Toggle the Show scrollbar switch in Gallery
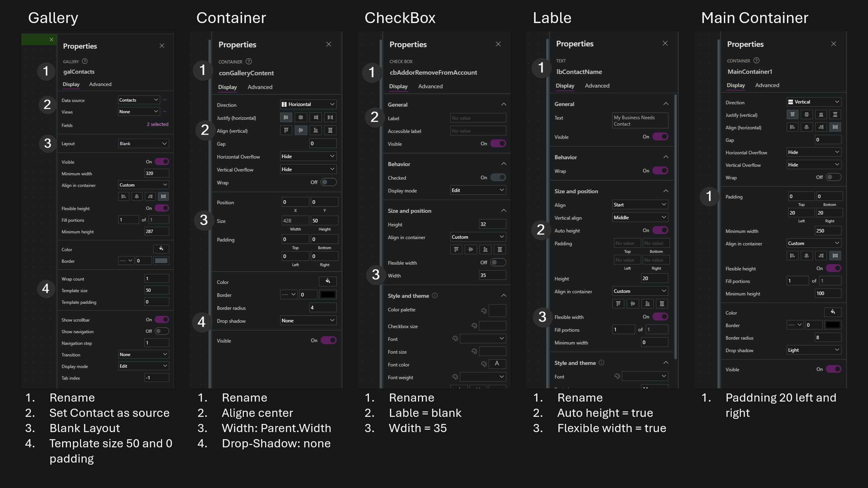The height and width of the screenshot is (488, 868). click(x=162, y=320)
